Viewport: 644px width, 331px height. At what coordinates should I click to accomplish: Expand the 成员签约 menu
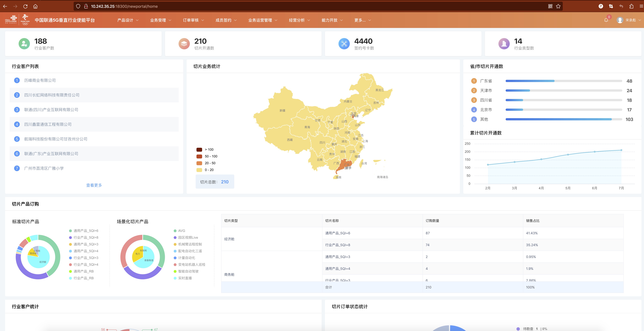click(226, 20)
